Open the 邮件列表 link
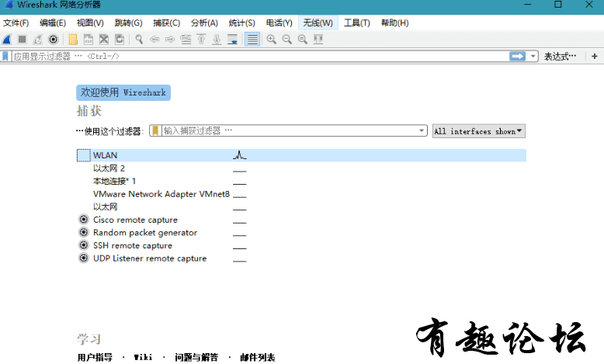 (x=257, y=358)
